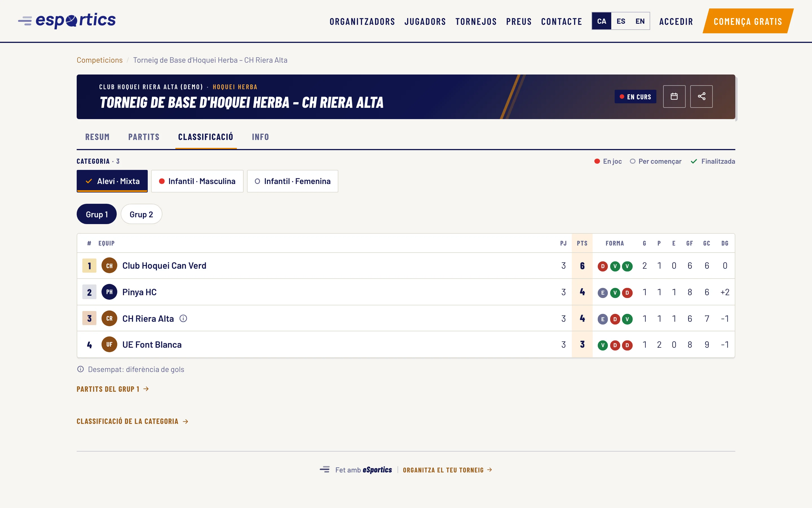Viewport: 812px width, 508px height.
Task: Switch language to ES
Action: point(621,21)
